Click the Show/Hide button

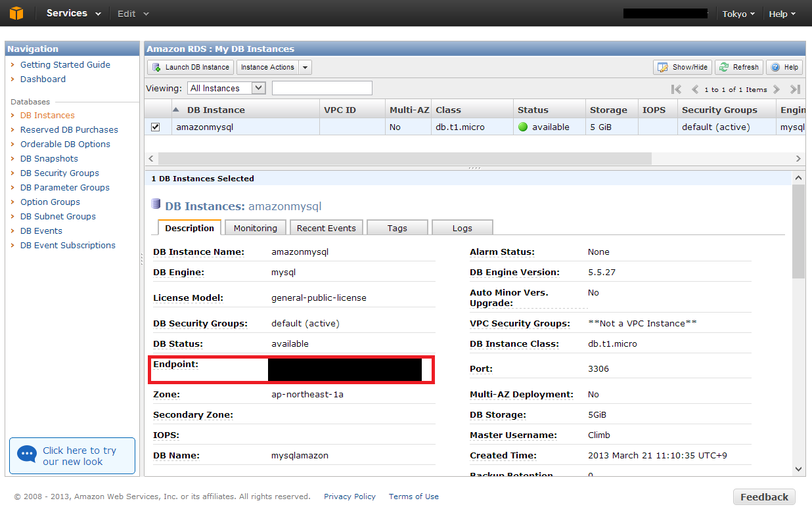(x=683, y=67)
